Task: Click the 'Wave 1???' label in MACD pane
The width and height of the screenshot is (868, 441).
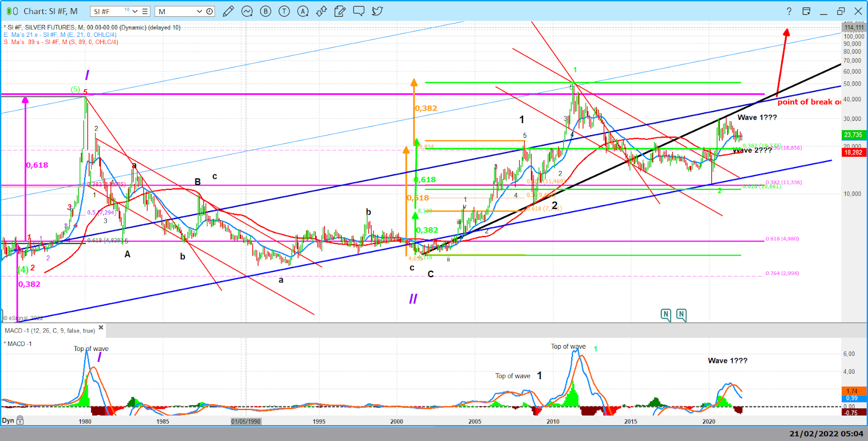Action: tap(727, 361)
